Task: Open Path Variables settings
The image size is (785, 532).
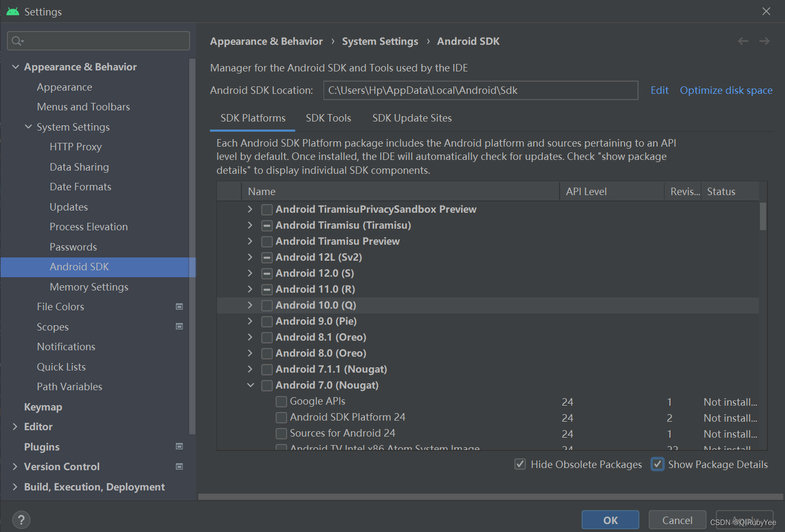Action: 69,386
